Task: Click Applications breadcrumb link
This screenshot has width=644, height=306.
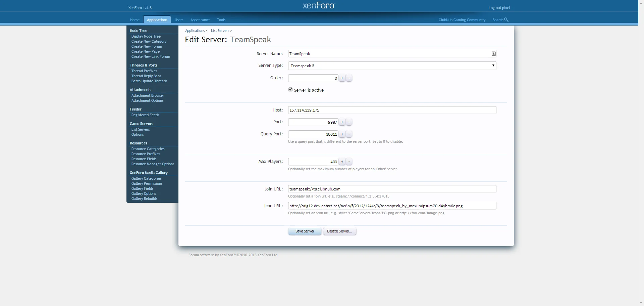Action: [x=195, y=31]
